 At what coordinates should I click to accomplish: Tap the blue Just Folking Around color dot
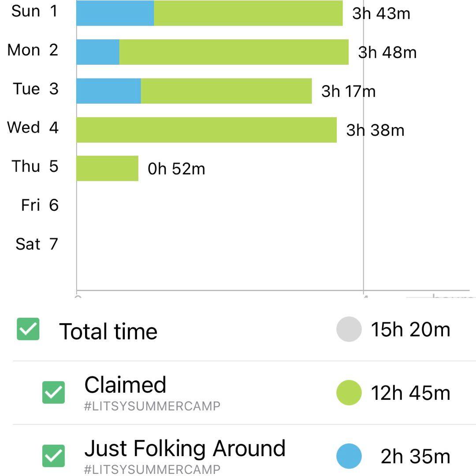tap(349, 456)
